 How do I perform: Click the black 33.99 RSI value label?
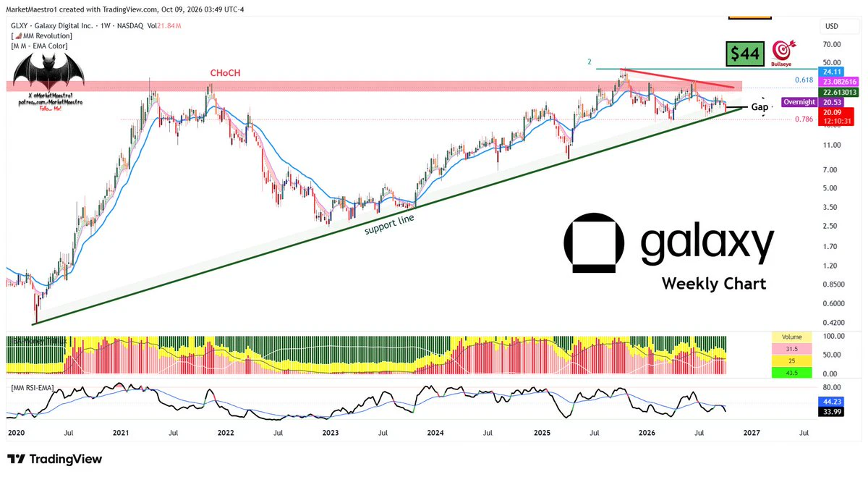point(830,411)
